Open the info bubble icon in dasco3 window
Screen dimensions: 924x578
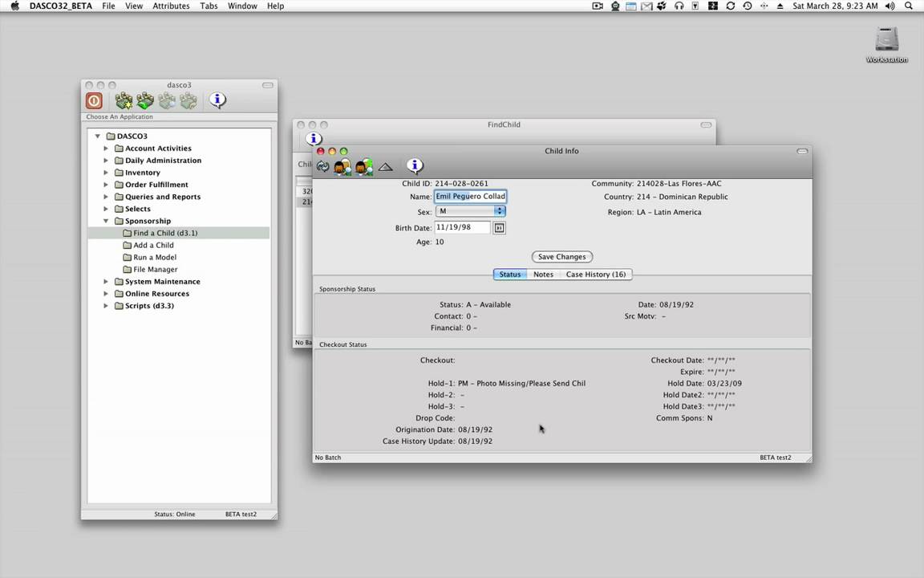tap(217, 100)
